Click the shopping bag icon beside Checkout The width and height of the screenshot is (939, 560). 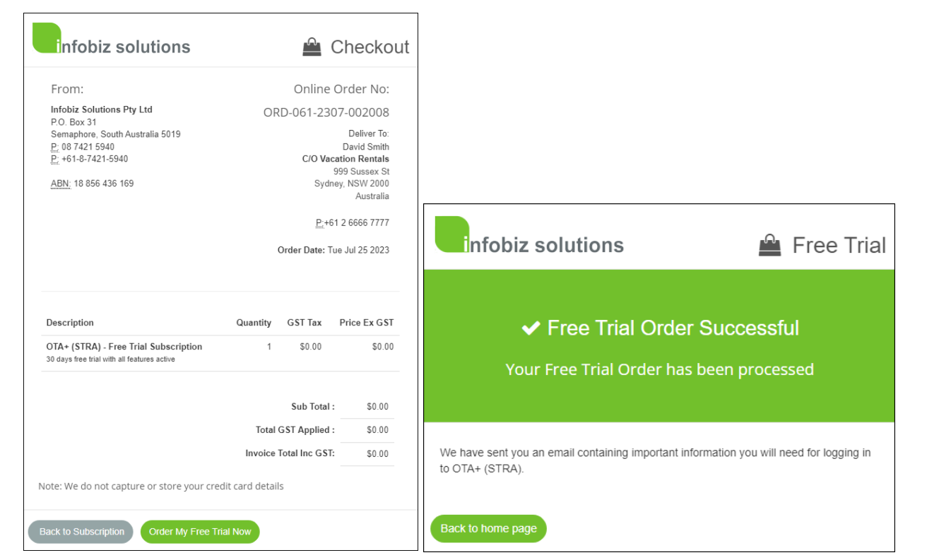point(312,47)
